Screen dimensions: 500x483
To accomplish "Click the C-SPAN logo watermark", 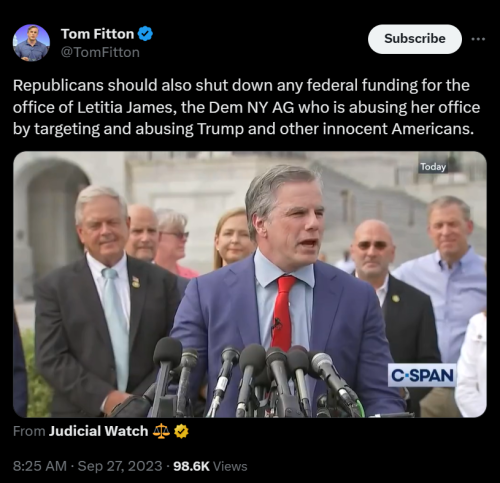I will (422, 375).
